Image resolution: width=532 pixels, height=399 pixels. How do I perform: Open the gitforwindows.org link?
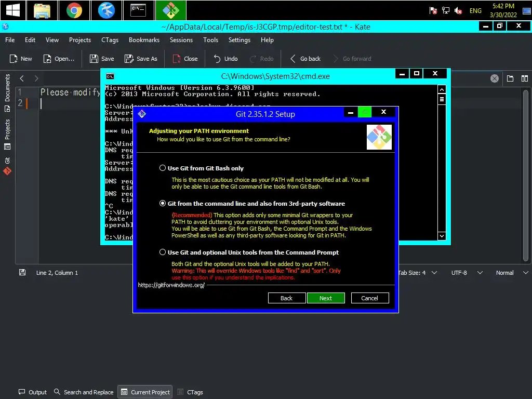(171, 285)
